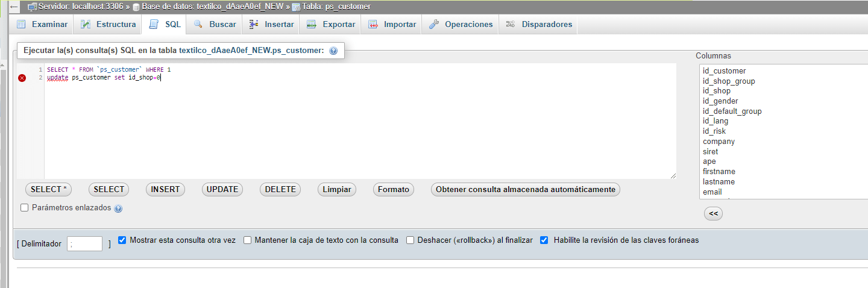Click the table icon in breadcrumb

[296, 7]
